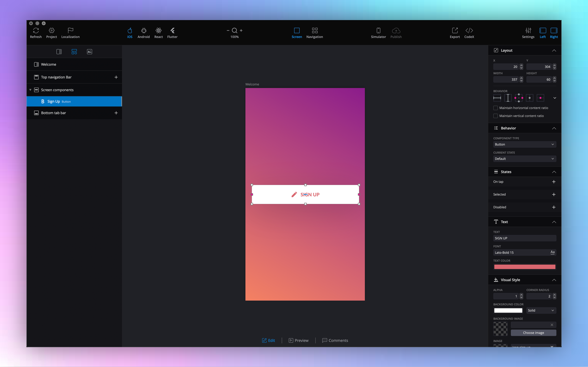Open Localization flag icon
The image size is (588, 367).
coord(70,31)
